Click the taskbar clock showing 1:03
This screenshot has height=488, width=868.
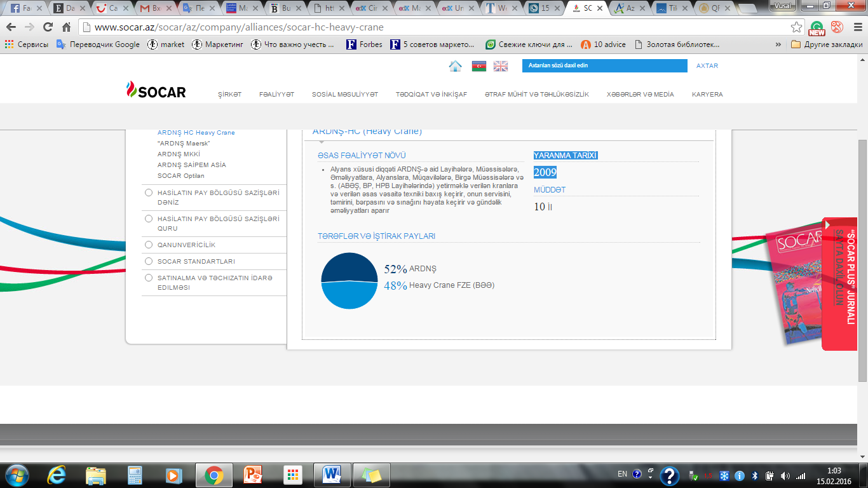click(x=834, y=475)
